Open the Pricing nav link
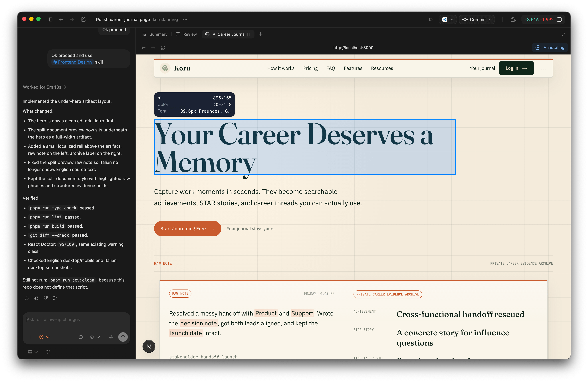Screen dimensions: 588x382 pos(310,68)
